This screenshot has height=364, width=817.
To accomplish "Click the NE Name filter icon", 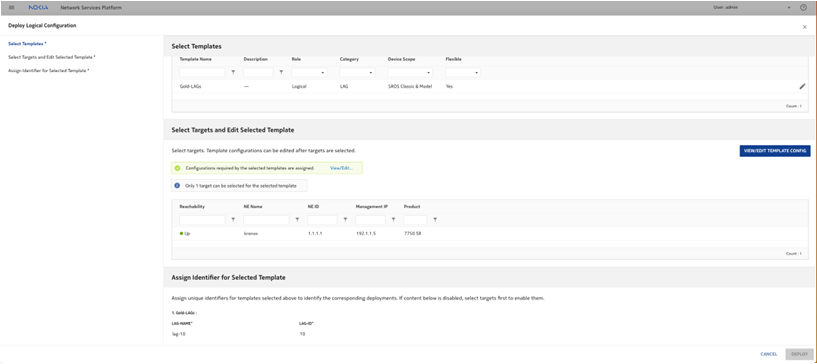I will [x=297, y=220].
